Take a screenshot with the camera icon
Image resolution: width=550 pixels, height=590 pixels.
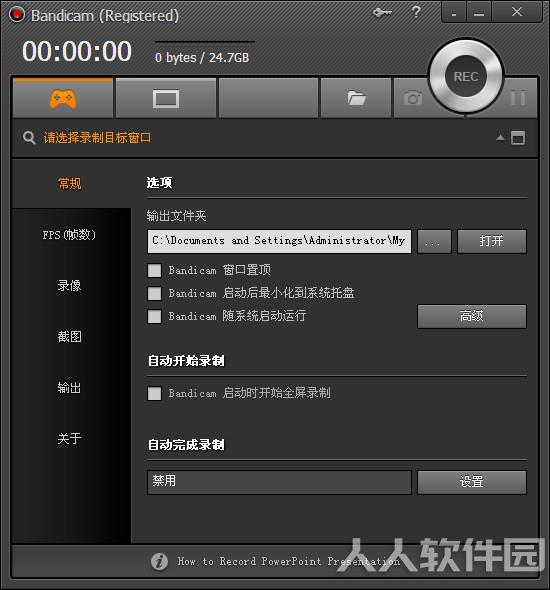[x=413, y=98]
